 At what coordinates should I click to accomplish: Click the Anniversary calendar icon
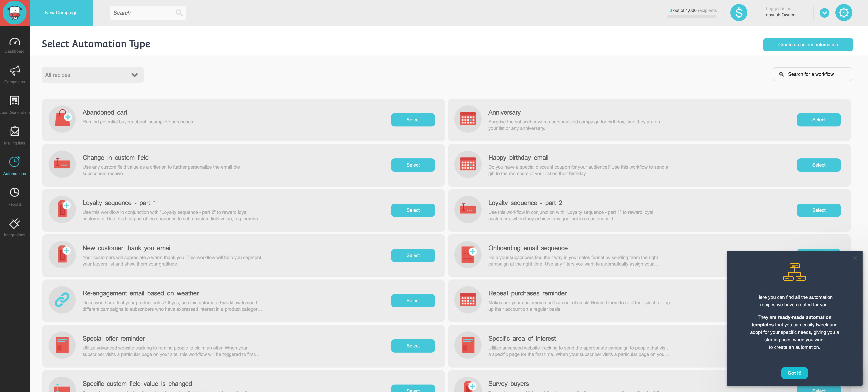tap(468, 119)
